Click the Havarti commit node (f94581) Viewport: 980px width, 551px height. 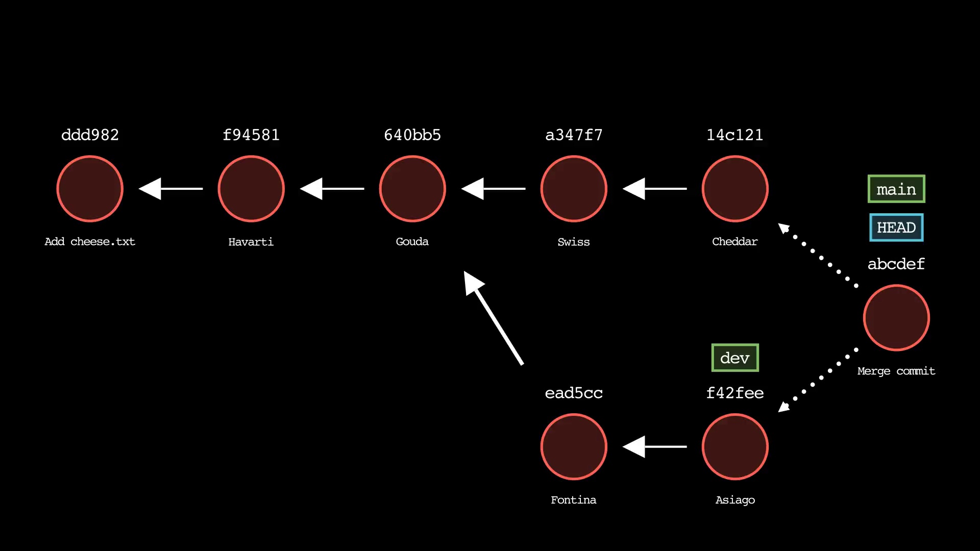[251, 188]
